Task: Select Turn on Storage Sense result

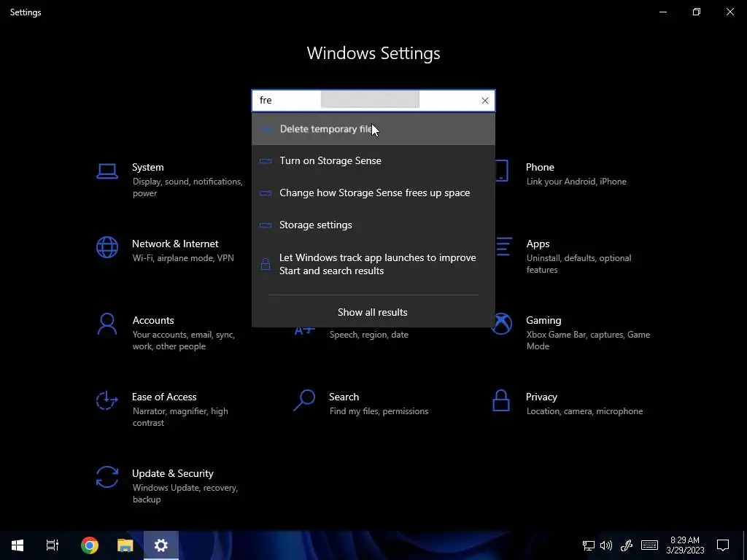Action: coord(373,161)
